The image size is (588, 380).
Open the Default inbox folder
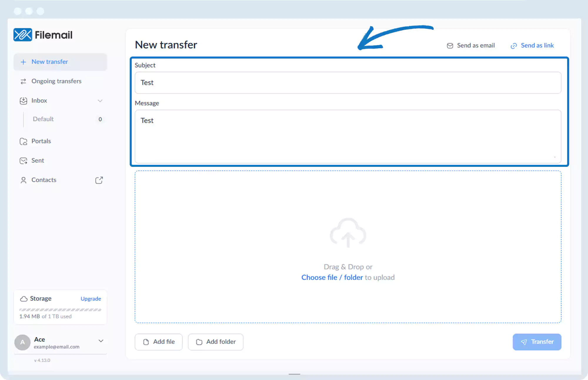[43, 119]
